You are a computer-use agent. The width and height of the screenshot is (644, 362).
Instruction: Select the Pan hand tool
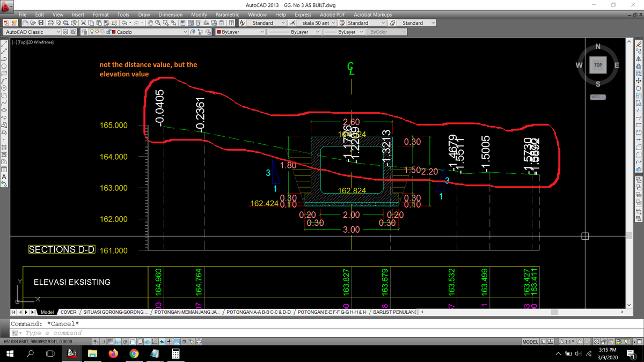point(151,23)
